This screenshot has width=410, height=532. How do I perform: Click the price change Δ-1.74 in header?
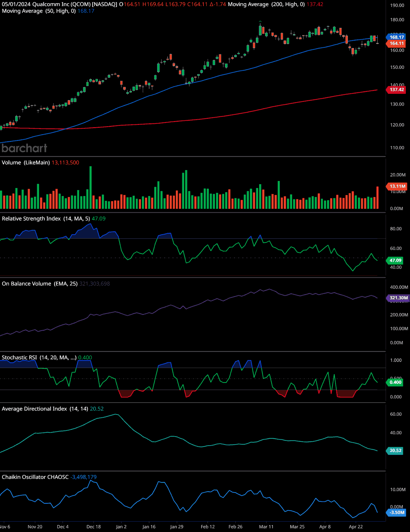point(218,4)
